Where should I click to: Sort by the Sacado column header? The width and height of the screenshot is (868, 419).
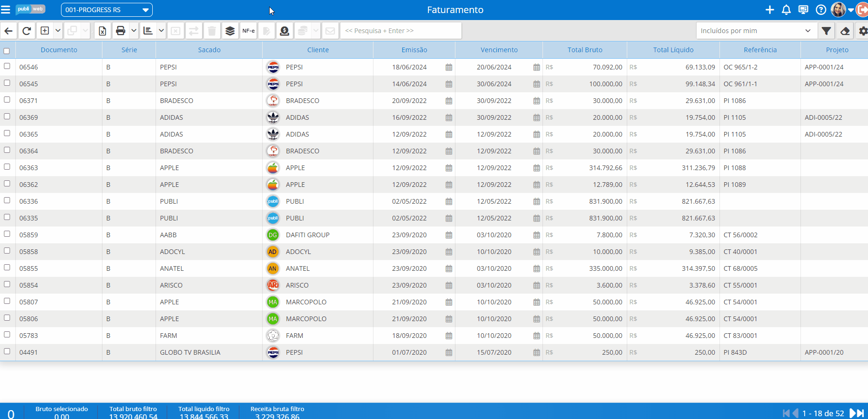209,50
